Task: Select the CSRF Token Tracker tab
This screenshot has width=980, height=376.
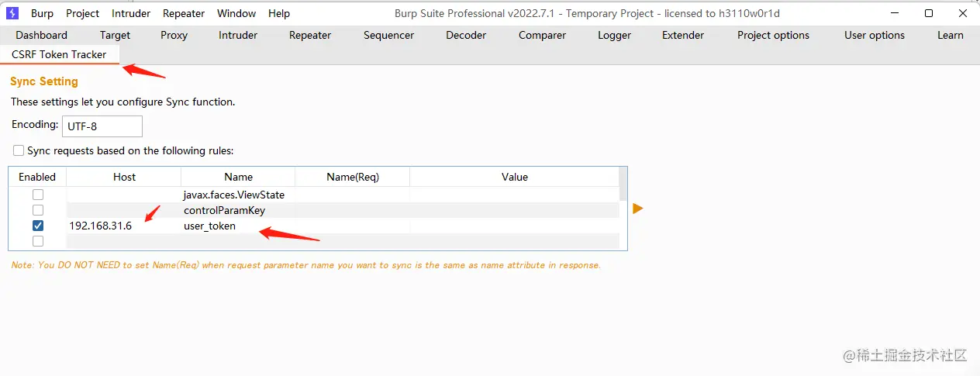Action: pos(59,54)
